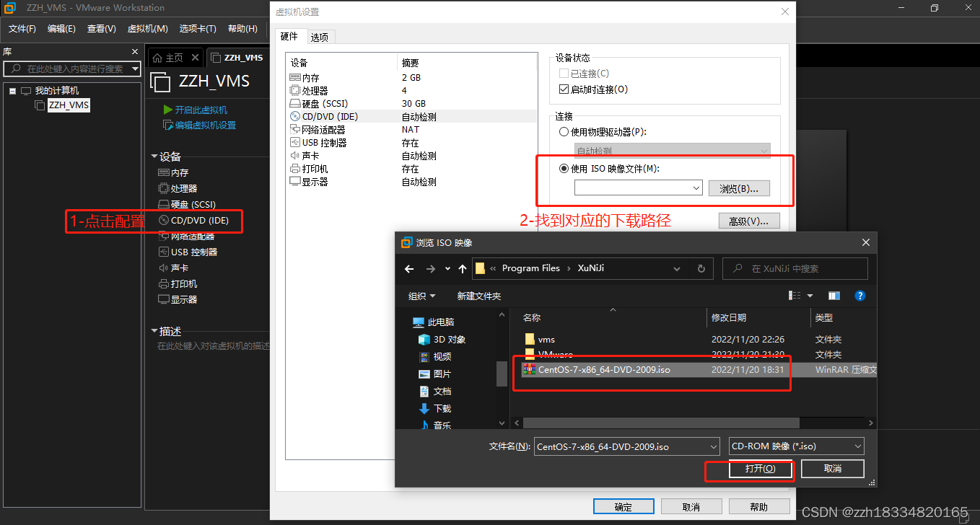This screenshot has height=525, width=980.
Task: Select CD/DVD (IDE) row in settings dialog
Action: (x=411, y=116)
